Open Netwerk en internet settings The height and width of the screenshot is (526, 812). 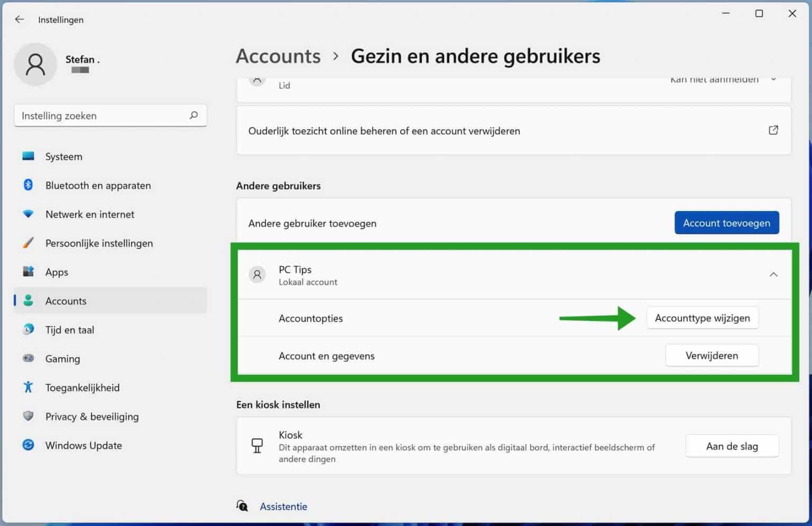(89, 214)
